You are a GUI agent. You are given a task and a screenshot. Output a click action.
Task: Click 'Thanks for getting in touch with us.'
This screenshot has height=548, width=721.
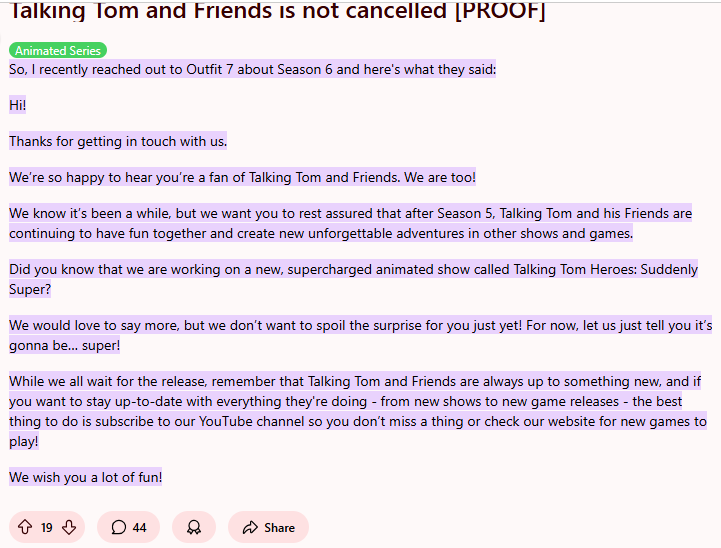tap(118, 141)
